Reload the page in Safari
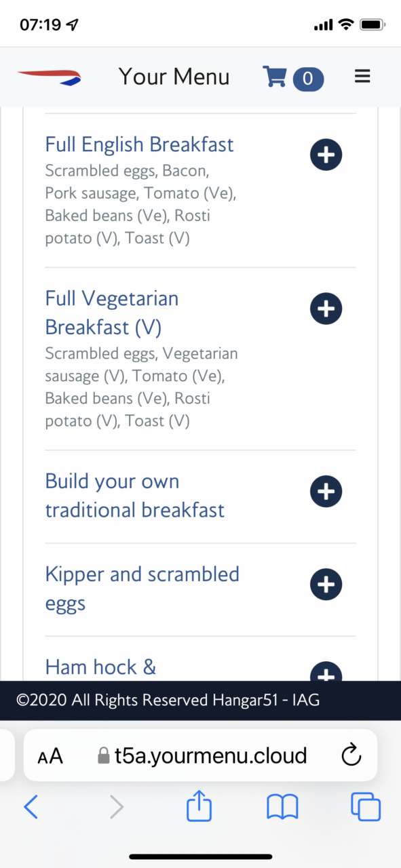Viewport: 401px width, 868px height. point(351,755)
